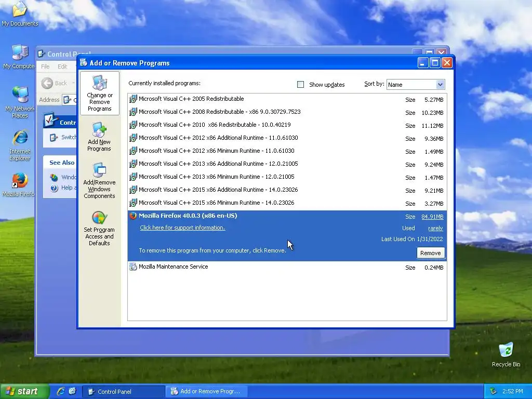This screenshot has width=532, height=399.
Task: Select Visual C++ 2013 Minimum Runtime 12.0.21005 name
Action: 217,177
